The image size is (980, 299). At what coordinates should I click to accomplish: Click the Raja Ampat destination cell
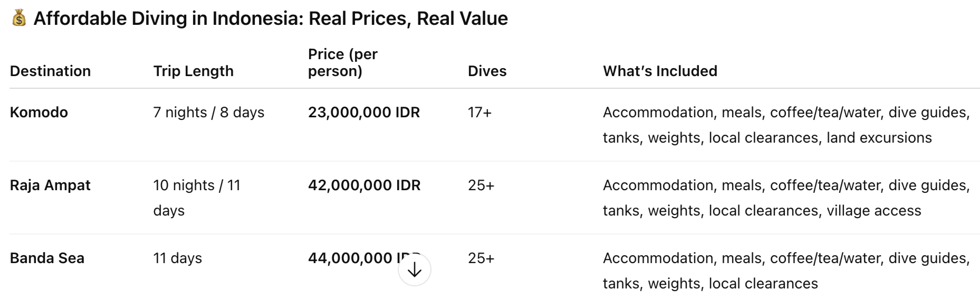50,185
